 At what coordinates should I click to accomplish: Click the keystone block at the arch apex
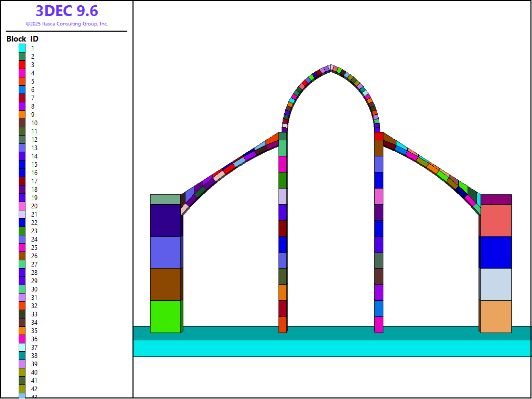pos(331,68)
